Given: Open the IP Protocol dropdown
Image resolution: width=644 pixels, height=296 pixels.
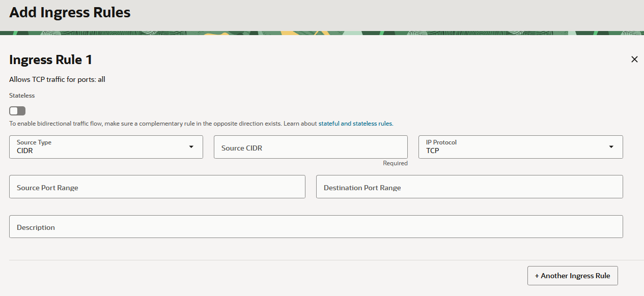Looking at the screenshot, I should click(520, 147).
